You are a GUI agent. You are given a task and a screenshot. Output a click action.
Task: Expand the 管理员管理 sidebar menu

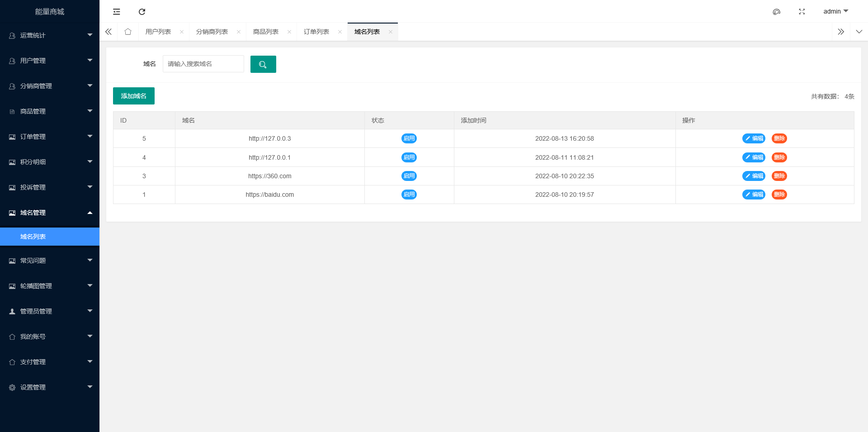pos(50,311)
